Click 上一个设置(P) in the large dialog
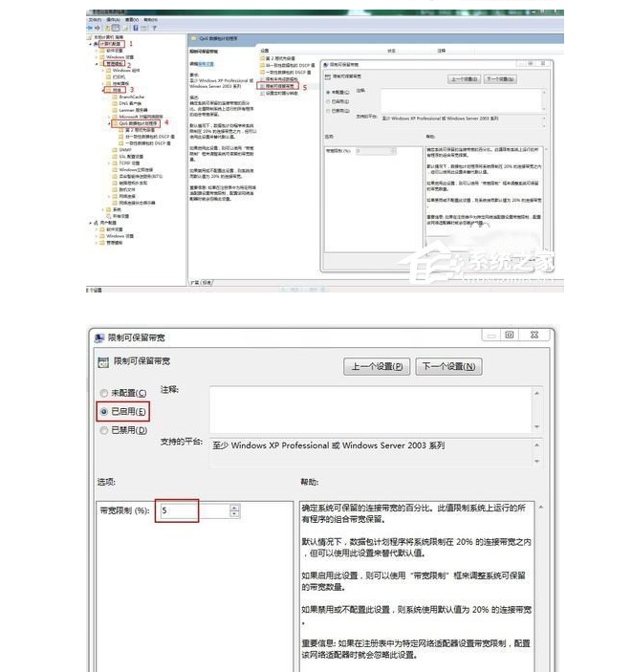 [377, 367]
